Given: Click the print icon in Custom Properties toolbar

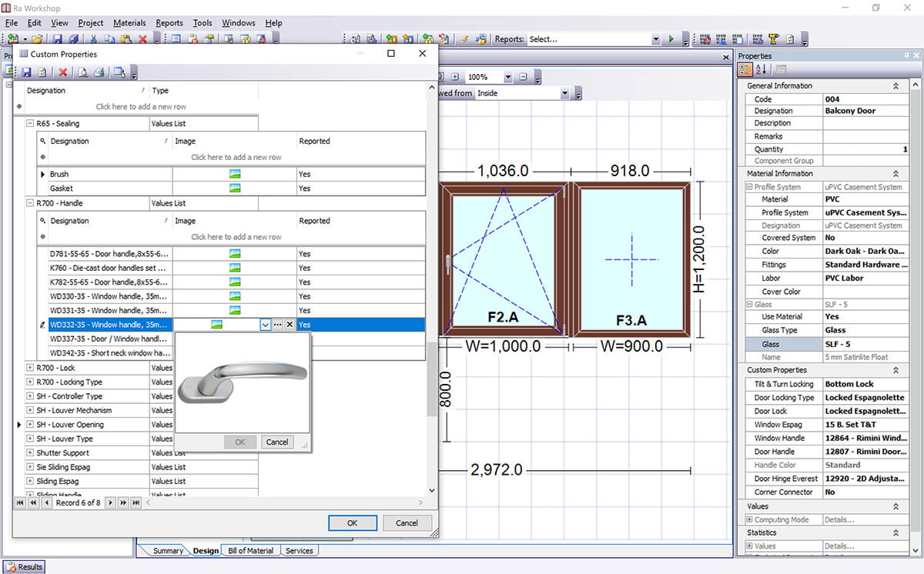Looking at the screenshot, I should coord(99,72).
